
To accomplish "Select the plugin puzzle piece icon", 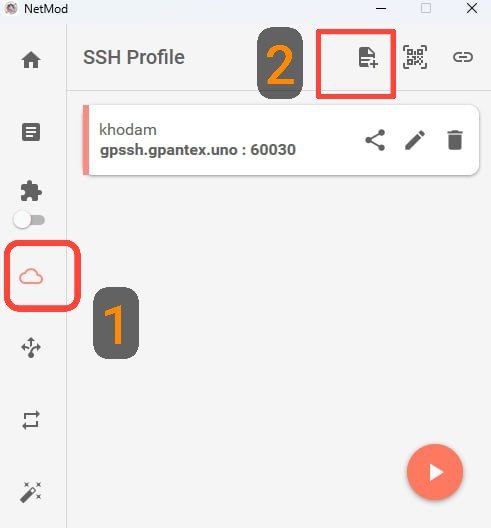I will [x=31, y=191].
